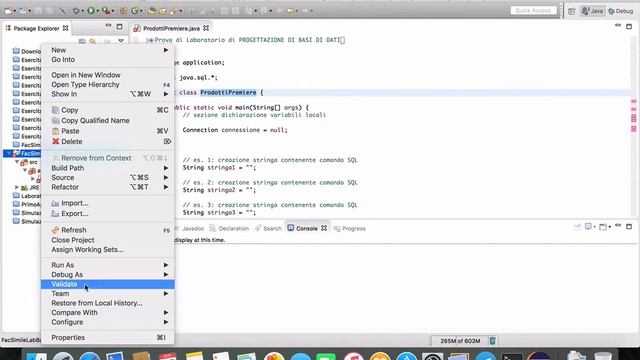Choose Assign Working Sets...
Screen dimensions: 640x360
click(x=108, y=249)
